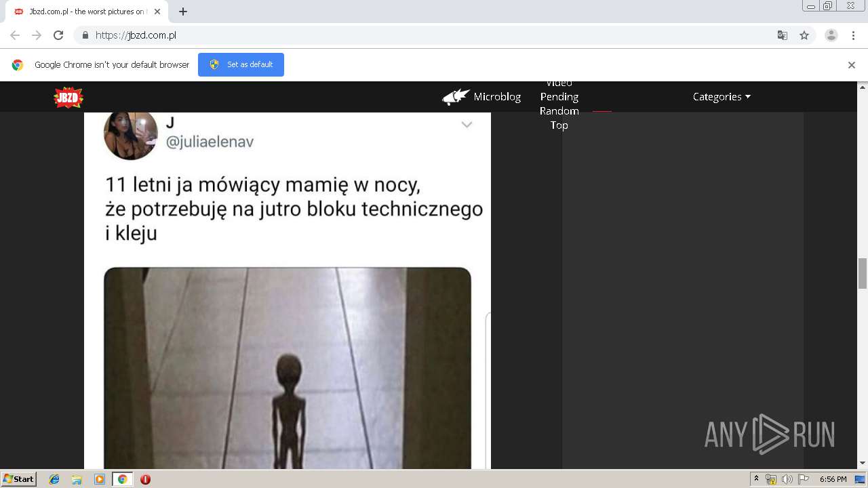Click the page vertical scrollbar thumb

click(863, 273)
